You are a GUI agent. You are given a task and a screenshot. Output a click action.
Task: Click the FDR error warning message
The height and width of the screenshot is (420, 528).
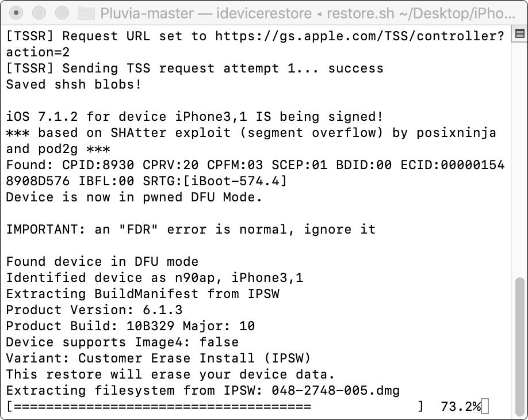[x=190, y=229]
